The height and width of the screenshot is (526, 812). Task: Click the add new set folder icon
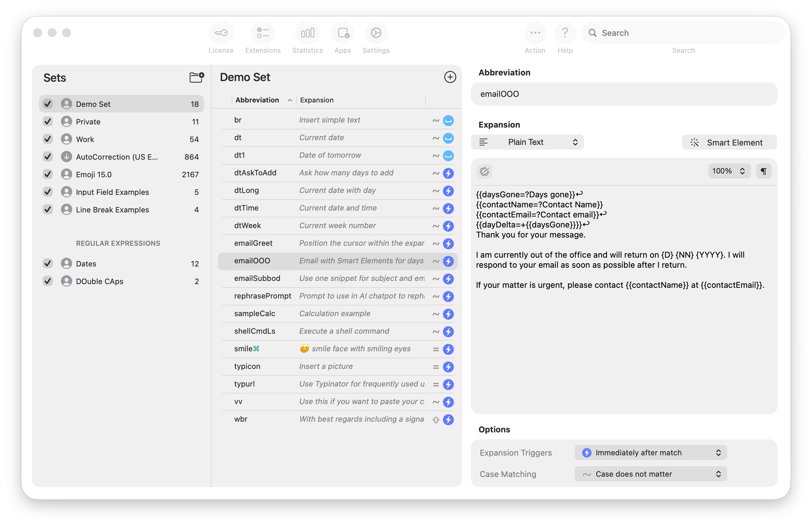(197, 77)
